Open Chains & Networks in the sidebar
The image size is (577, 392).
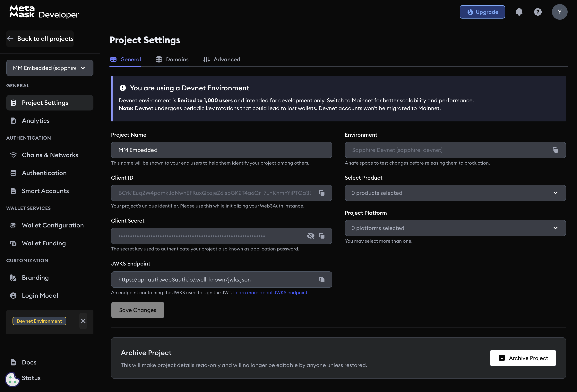coord(50,155)
